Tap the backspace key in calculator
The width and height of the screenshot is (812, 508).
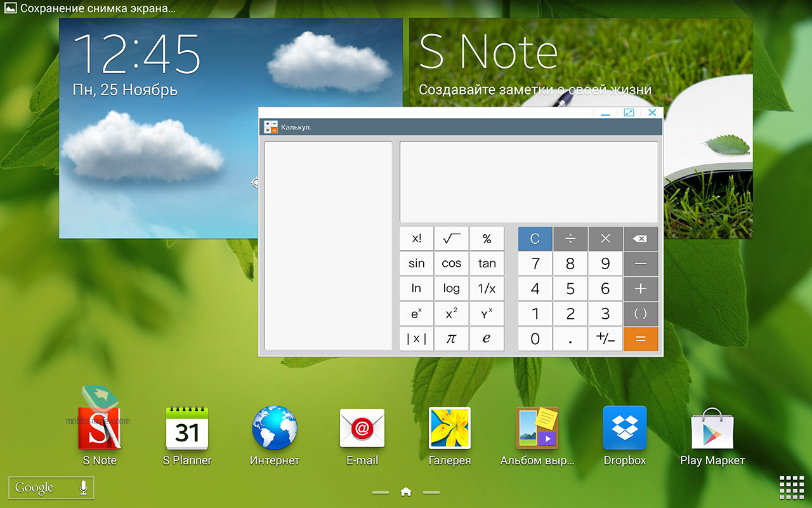click(x=641, y=239)
